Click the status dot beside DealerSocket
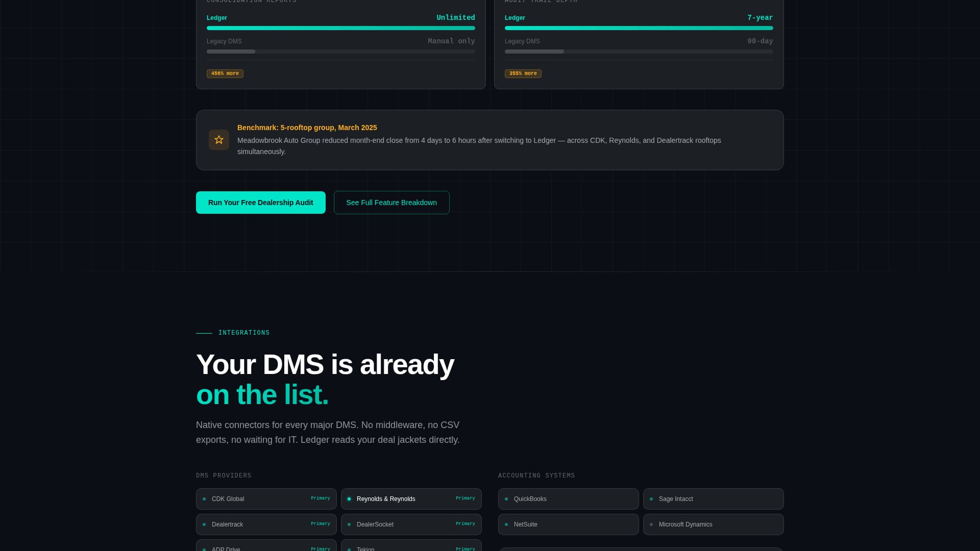This screenshot has width=980, height=551. click(349, 524)
